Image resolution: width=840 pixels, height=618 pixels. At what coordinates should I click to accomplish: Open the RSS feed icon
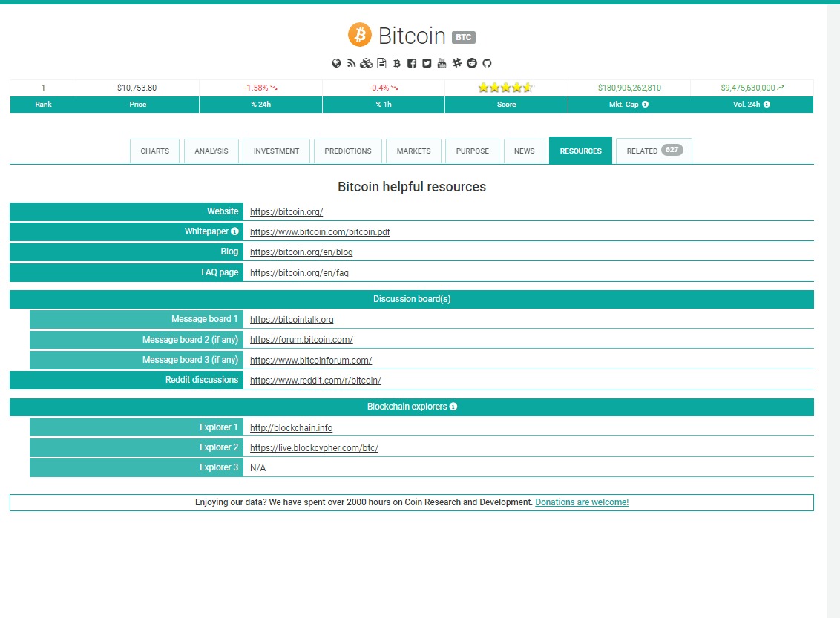[352, 63]
